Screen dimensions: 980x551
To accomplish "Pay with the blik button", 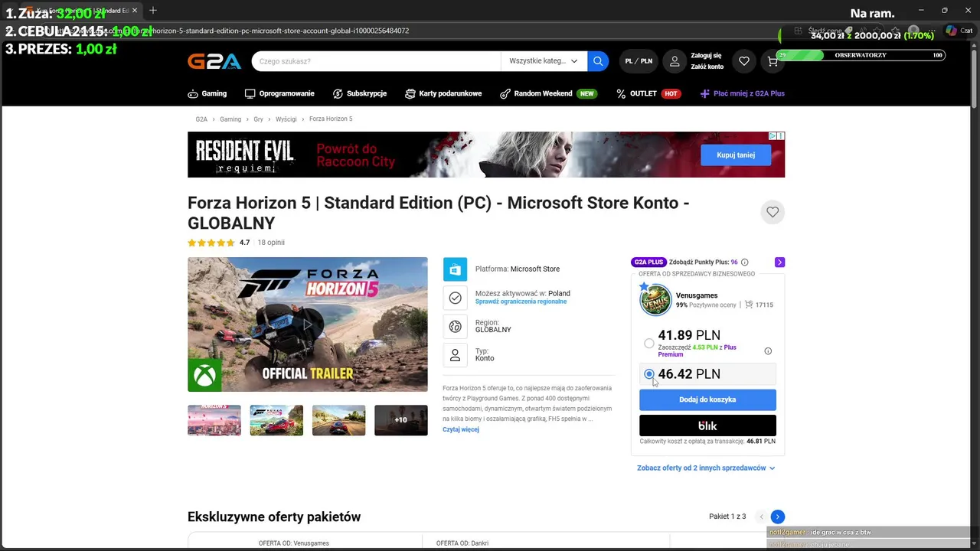I will tap(707, 425).
